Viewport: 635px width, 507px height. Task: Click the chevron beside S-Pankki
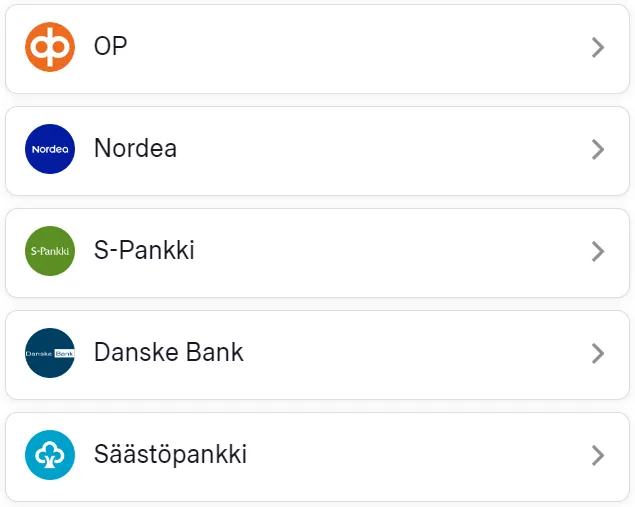598,251
